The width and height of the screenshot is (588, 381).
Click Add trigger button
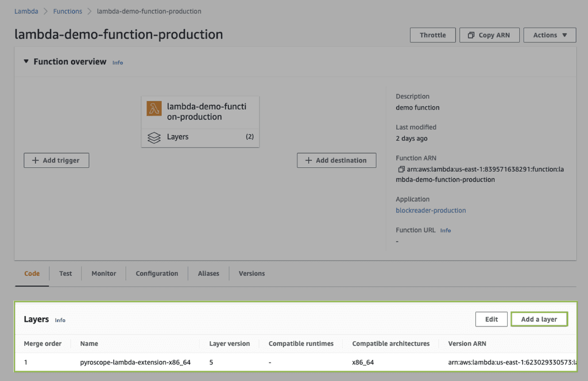(x=56, y=160)
